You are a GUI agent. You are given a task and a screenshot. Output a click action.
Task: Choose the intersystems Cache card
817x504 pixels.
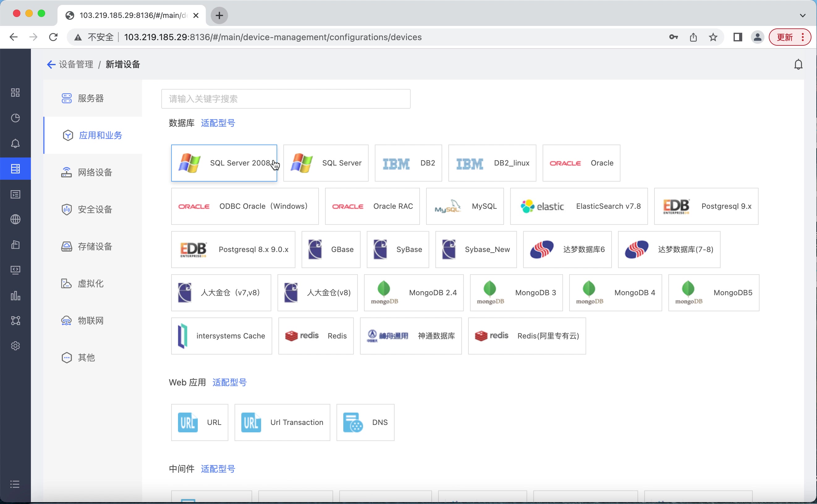[222, 336]
